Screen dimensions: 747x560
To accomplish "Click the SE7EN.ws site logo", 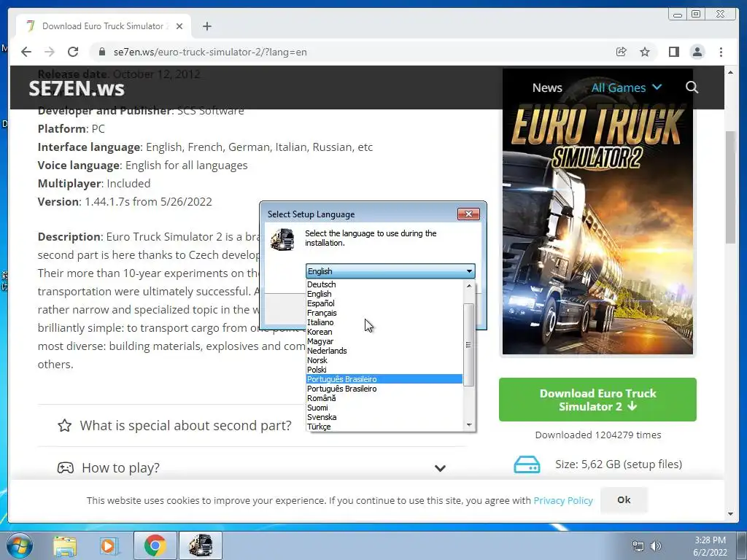I will [x=76, y=88].
